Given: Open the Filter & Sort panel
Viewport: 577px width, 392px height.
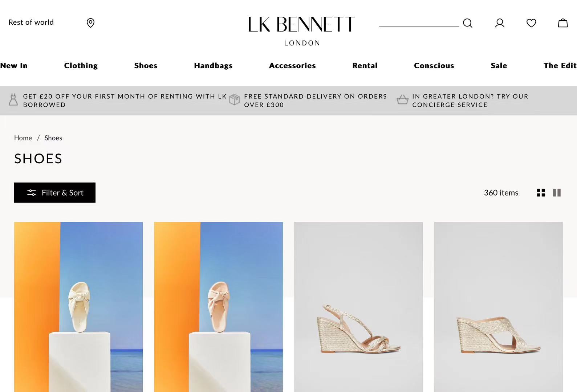Looking at the screenshot, I should coord(55,193).
